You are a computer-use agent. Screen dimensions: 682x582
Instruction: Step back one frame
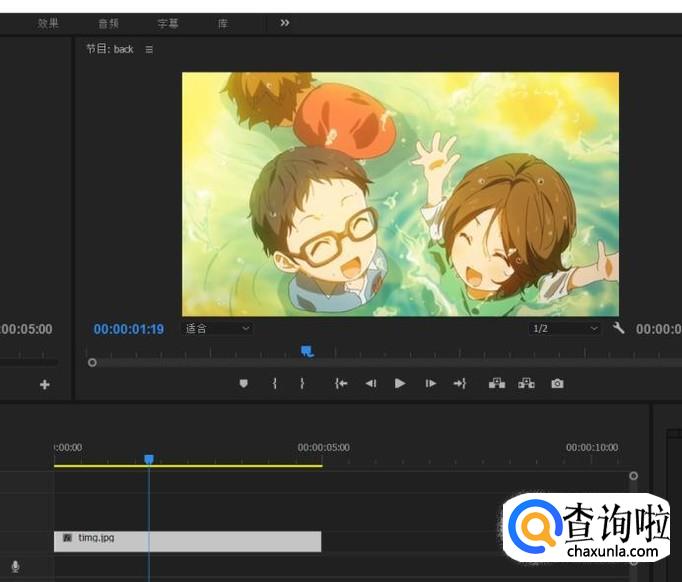click(x=371, y=383)
